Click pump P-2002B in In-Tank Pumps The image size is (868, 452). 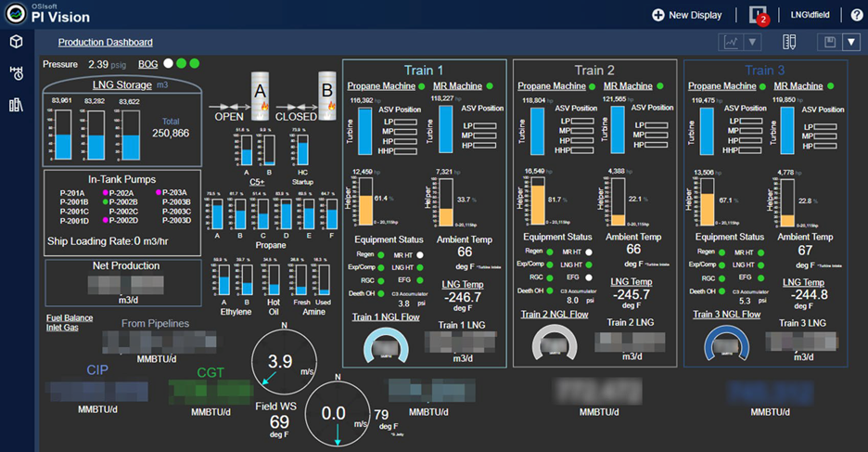(x=123, y=202)
